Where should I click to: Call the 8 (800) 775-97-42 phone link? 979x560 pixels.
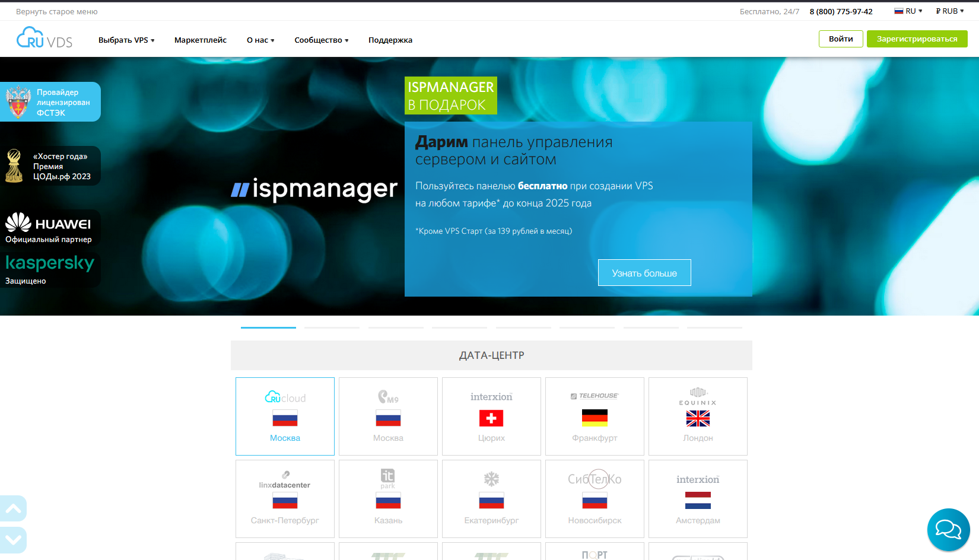841,11
